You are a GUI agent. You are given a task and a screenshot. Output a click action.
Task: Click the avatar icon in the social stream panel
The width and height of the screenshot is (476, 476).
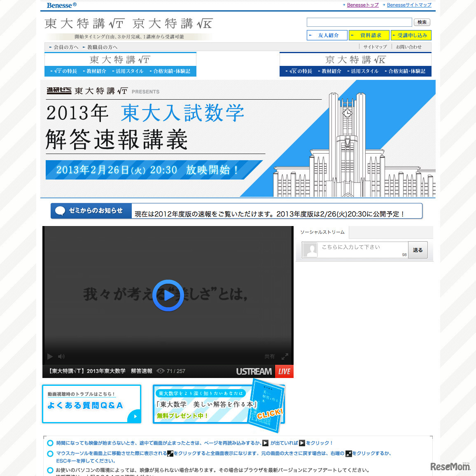click(310, 250)
